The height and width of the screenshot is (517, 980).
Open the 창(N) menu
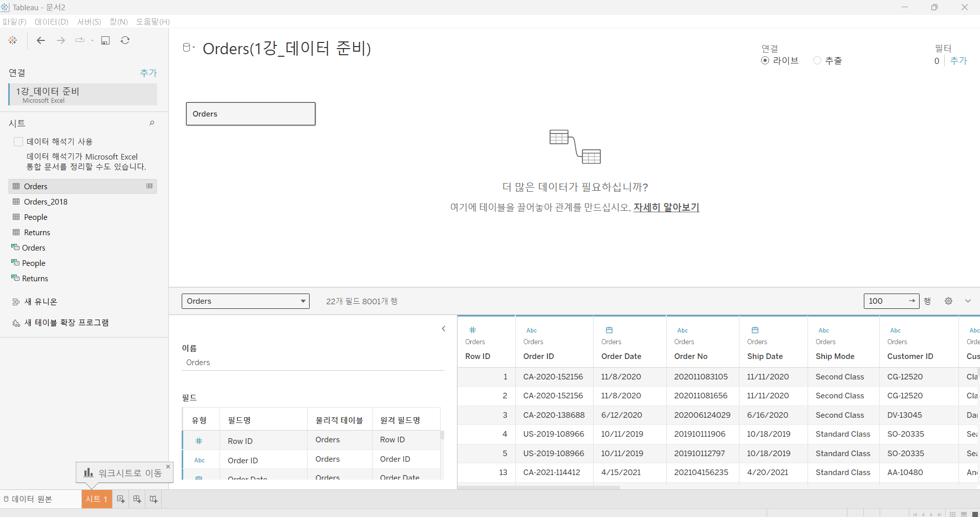point(118,21)
